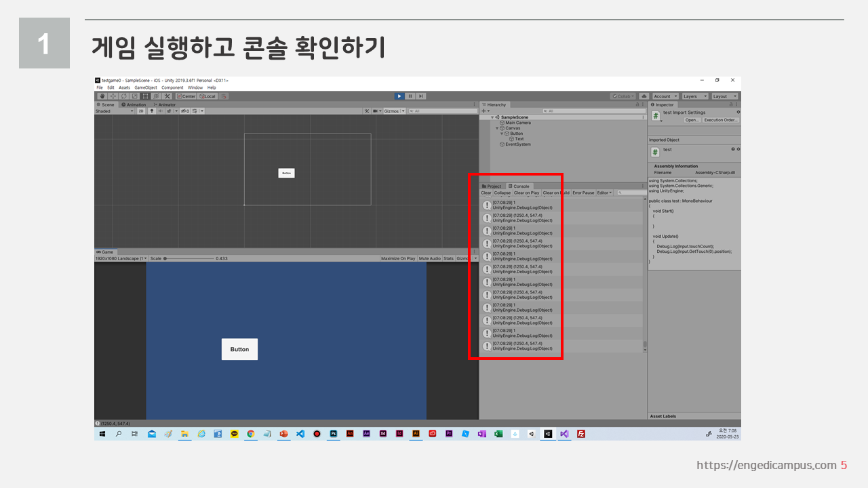Toggle Mute Audio in Game view
This screenshot has width=868, height=488.
(430, 258)
